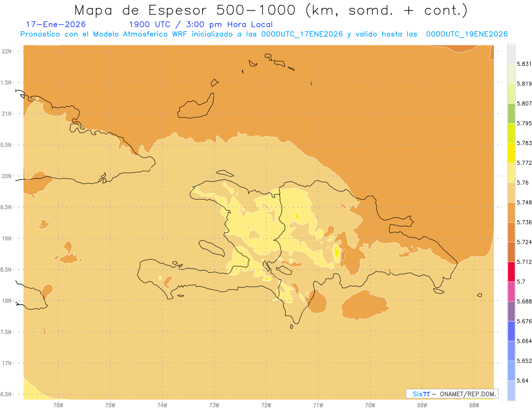This screenshot has width=532, height=411.
Task: Click the 18N latitude label
Action: click(x=7, y=301)
